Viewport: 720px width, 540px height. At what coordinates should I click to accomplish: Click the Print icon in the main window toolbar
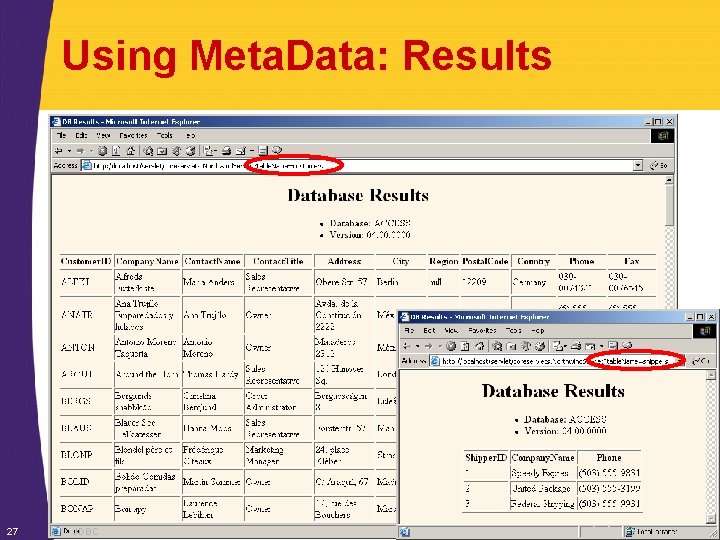[226, 151]
